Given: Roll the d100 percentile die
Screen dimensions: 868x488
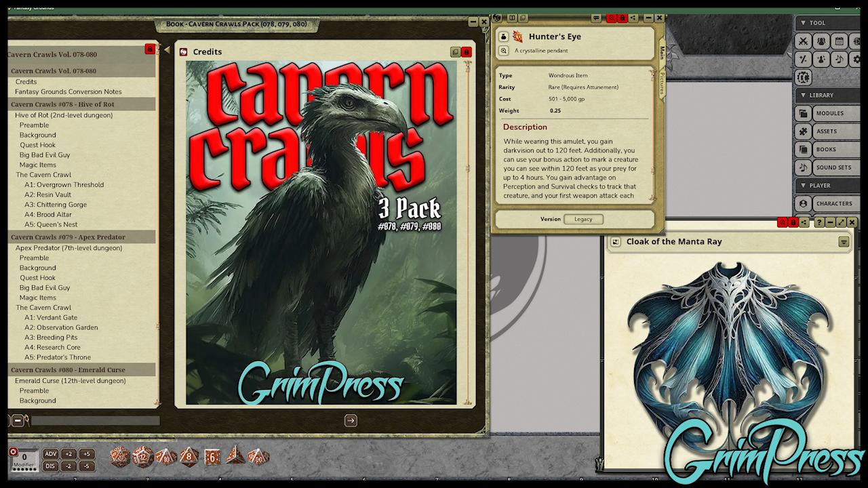Looking at the screenshot, I should (x=258, y=457).
